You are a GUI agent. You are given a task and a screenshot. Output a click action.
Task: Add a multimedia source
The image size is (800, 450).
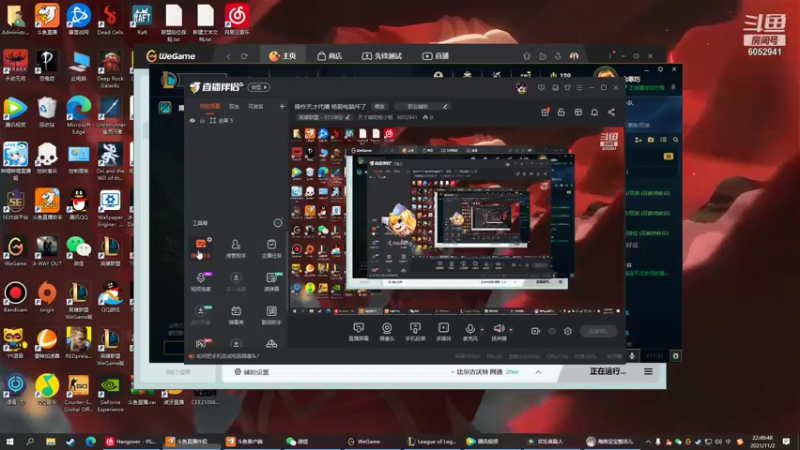tap(443, 332)
